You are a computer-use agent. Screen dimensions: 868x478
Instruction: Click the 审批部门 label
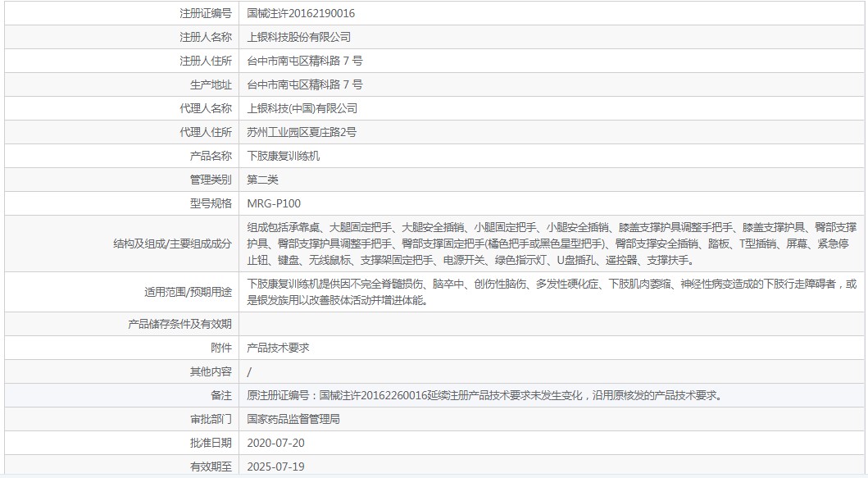[211, 419]
